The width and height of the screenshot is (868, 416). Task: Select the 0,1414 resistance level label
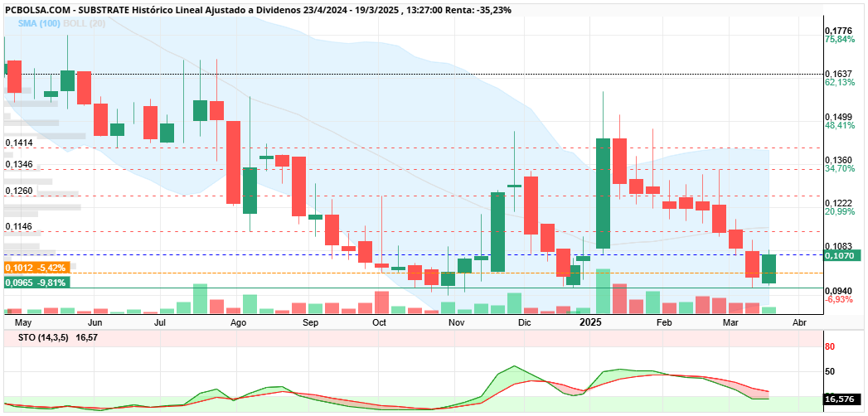19,143
